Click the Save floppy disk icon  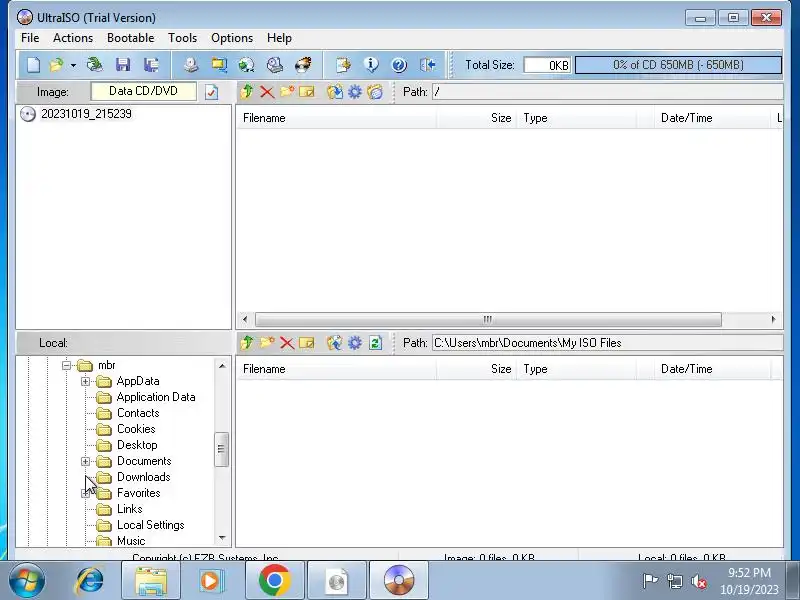coord(123,65)
